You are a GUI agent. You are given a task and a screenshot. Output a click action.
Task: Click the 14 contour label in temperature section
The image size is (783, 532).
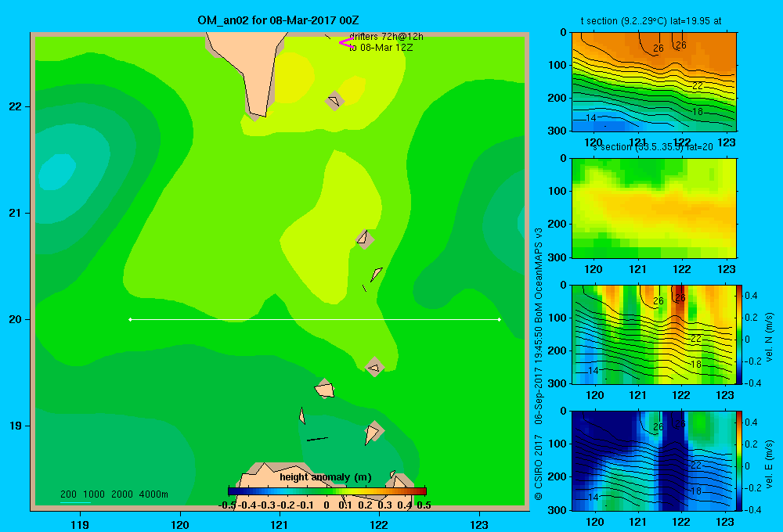[590, 118]
